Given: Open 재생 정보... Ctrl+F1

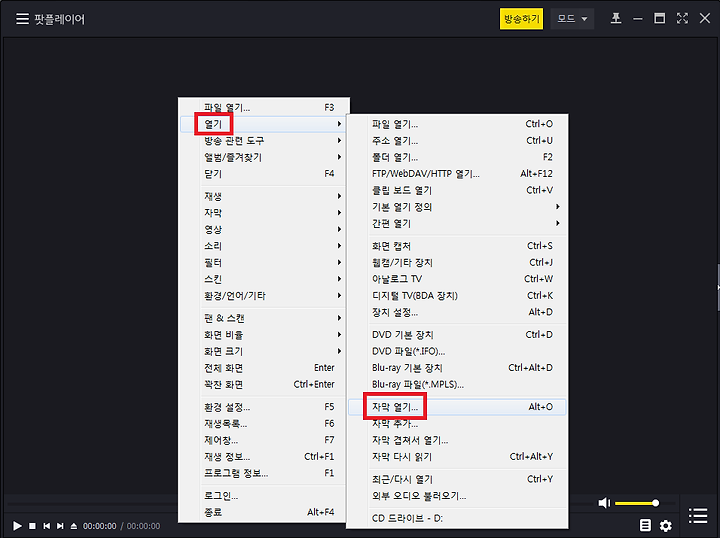Looking at the screenshot, I should 264,456.
